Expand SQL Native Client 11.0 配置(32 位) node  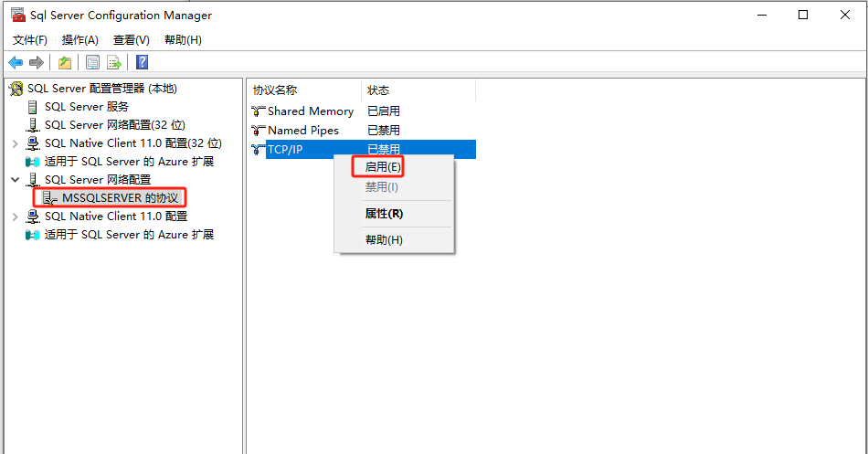click(x=15, y=144)
